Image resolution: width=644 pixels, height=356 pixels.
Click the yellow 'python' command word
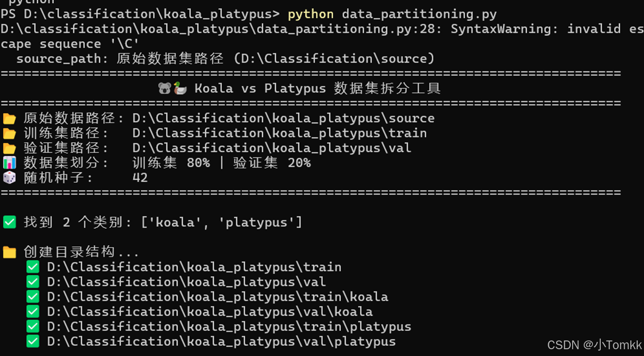[x=311, y=15]
